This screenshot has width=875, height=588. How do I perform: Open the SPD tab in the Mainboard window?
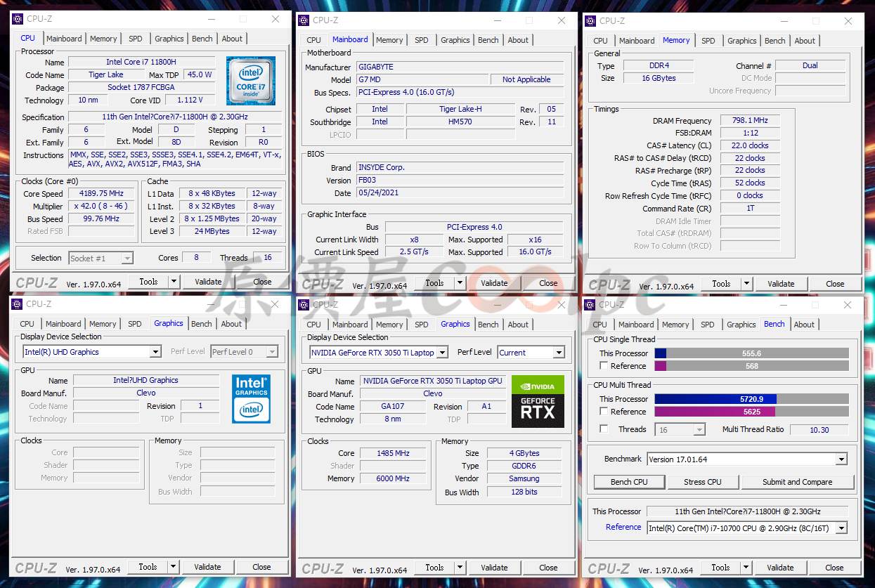422,40
